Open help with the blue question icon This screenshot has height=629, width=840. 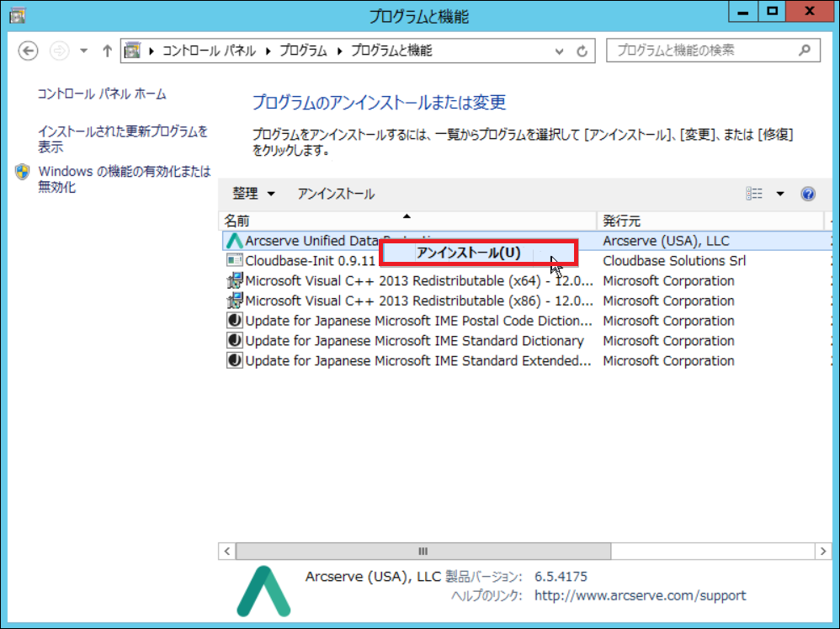click(808, 194)
